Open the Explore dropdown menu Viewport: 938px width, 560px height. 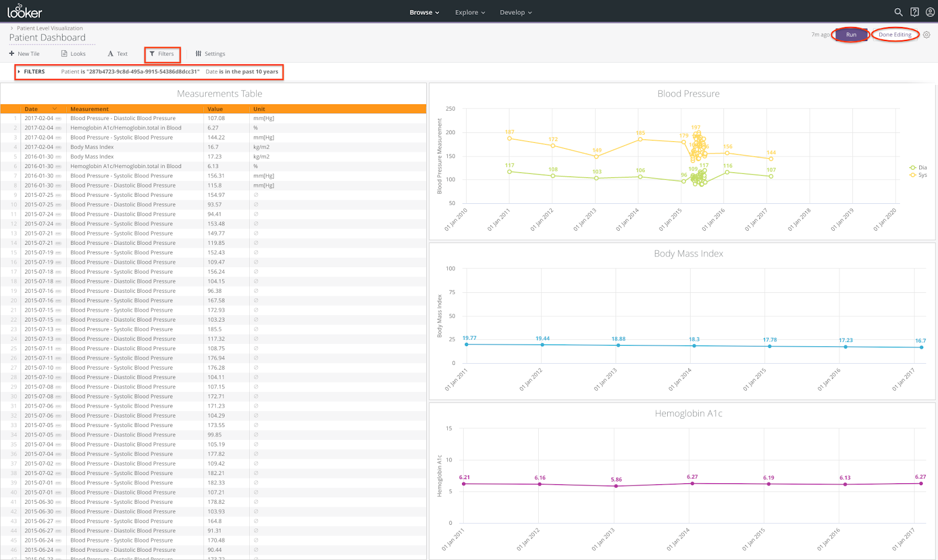[470, 12]
